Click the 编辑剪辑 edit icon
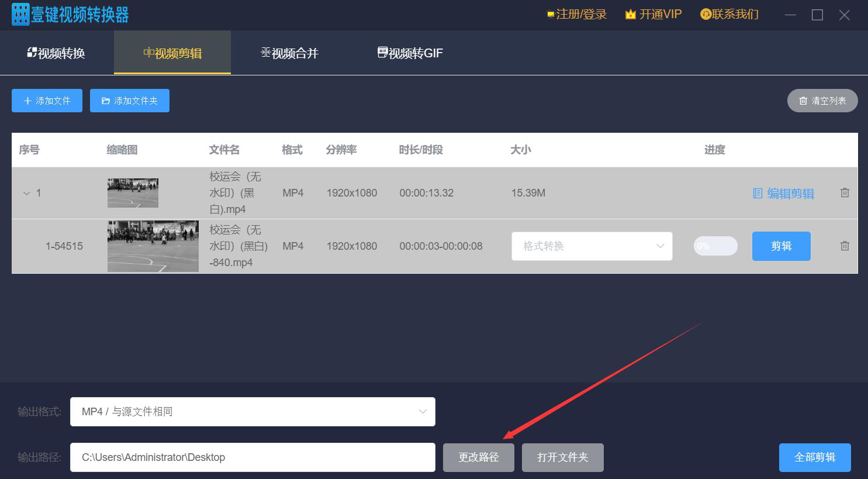The image size is (868, 479). [758, 193]
